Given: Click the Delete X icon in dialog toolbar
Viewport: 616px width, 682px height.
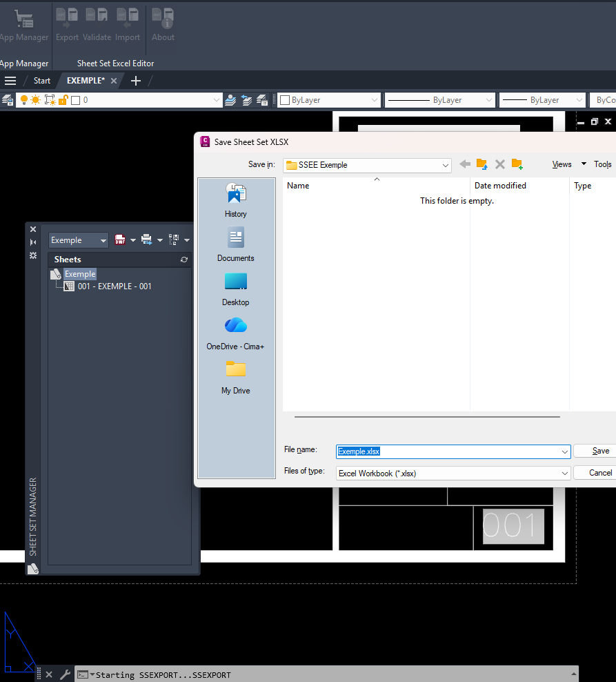Looking at the screenshot, I should coord(500,164).
